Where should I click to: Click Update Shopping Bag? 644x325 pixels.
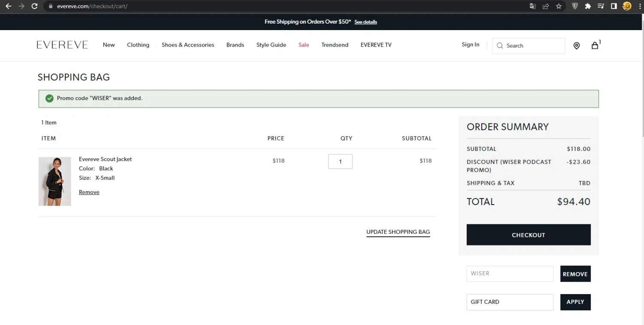point(398,232)
